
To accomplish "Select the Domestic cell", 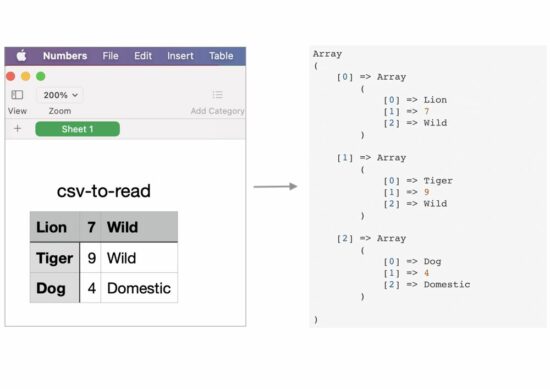I will (139, 288).
